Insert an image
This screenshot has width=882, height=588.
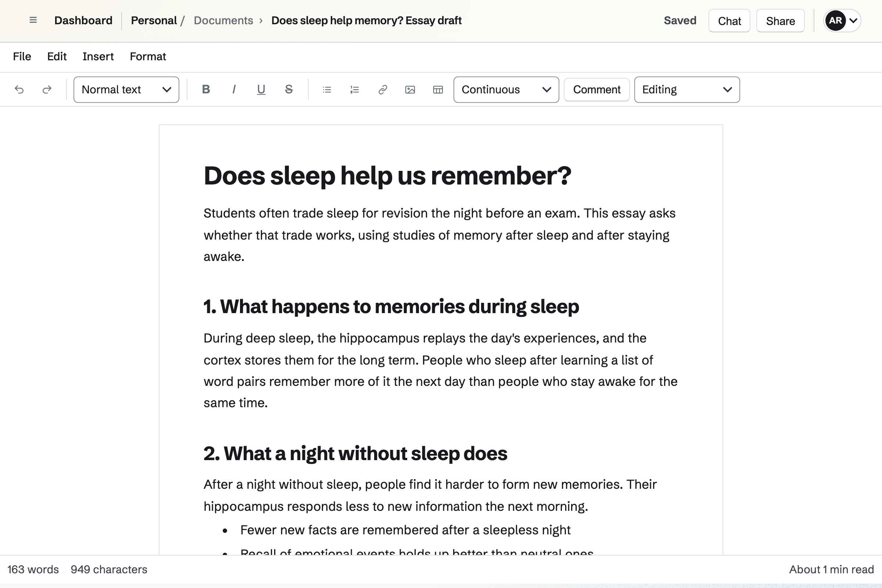[410, 90]
